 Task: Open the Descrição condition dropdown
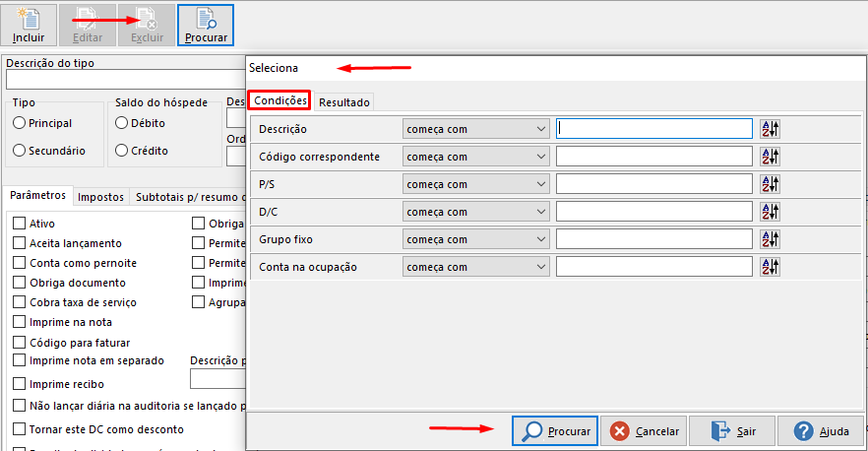(476, 129)
